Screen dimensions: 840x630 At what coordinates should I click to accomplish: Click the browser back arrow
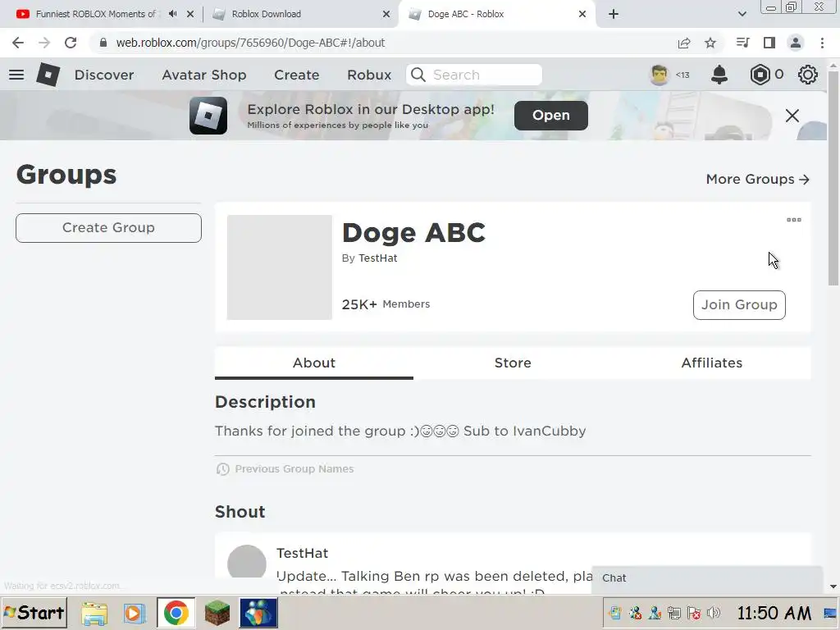pos(18,43)
